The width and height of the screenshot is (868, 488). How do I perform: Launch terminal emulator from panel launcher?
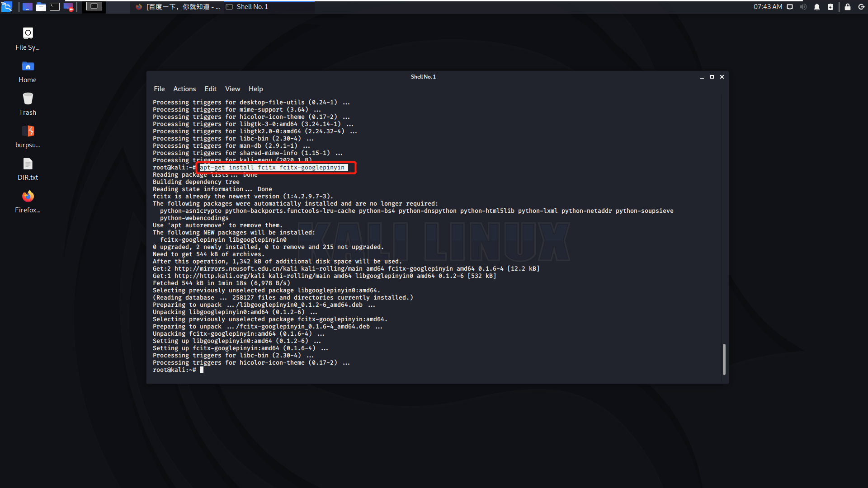(x=55, y=7)
